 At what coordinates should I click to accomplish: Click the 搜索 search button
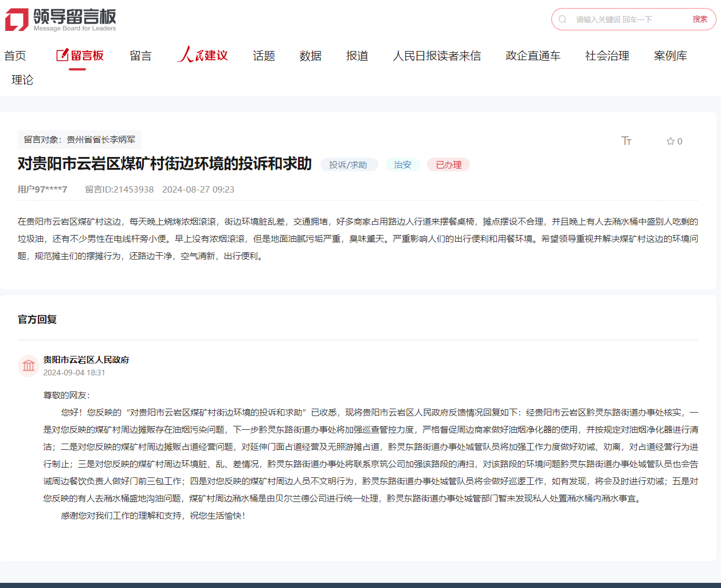coord(700,19)
